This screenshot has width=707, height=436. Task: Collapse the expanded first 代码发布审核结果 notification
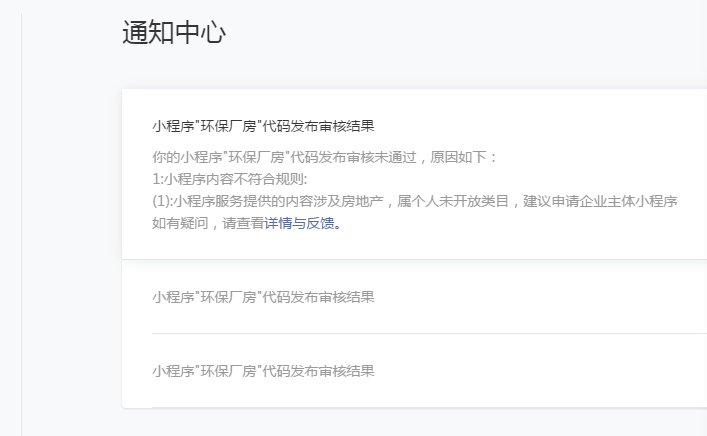pos(263,127)
